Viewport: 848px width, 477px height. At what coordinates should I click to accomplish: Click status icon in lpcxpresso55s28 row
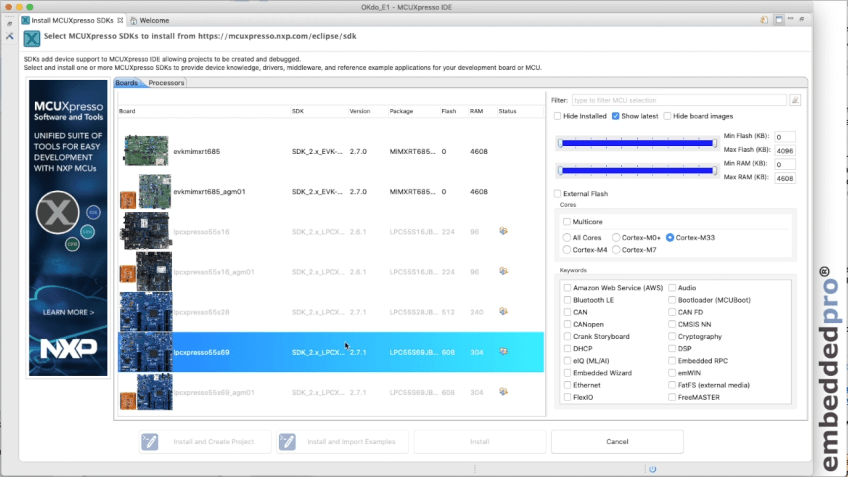[x=504, y=311]
